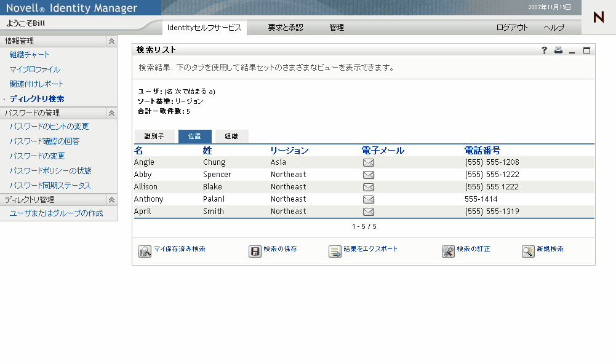Click phone number (555) 555-1208
The width and height of the screenshot is (616, 364).
click(x=492, y=162)
